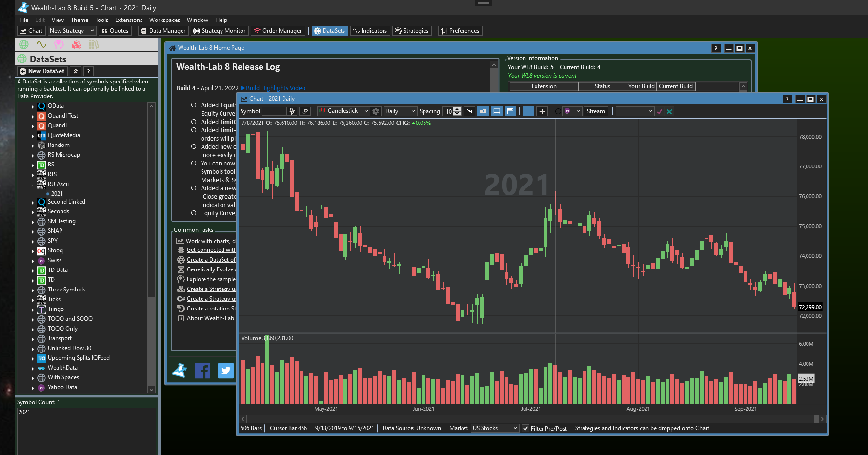The height and width of the screenshot is (455, 868).
Task: Open Chart from the main toolbar
Action: (31, 31)
